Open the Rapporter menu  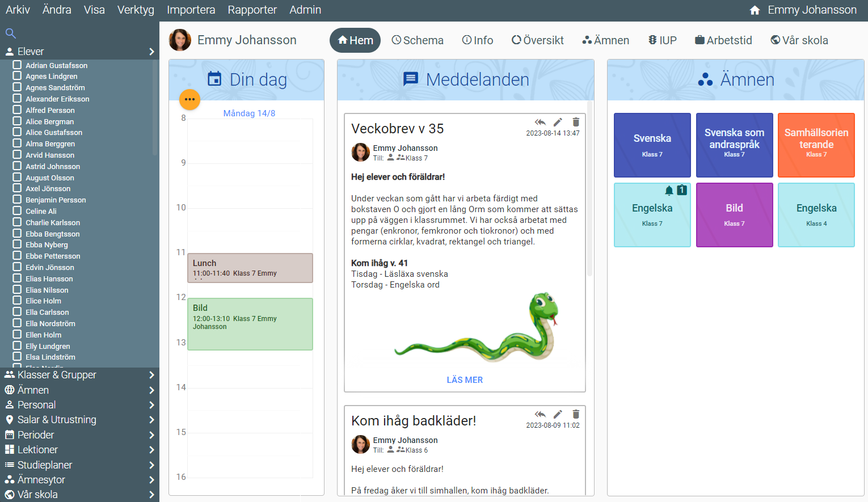pos(252,10)
